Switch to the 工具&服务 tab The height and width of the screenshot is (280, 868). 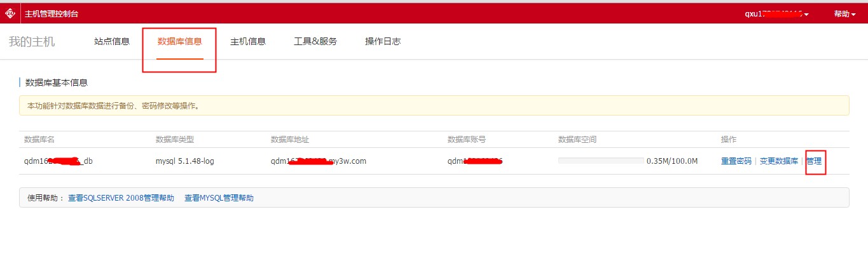point(315,42)
